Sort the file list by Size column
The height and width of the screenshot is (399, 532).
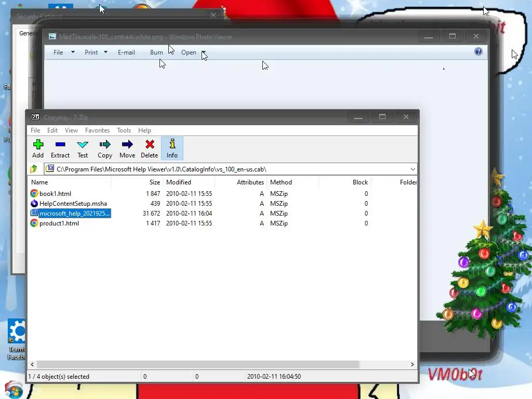pos(137,182)
